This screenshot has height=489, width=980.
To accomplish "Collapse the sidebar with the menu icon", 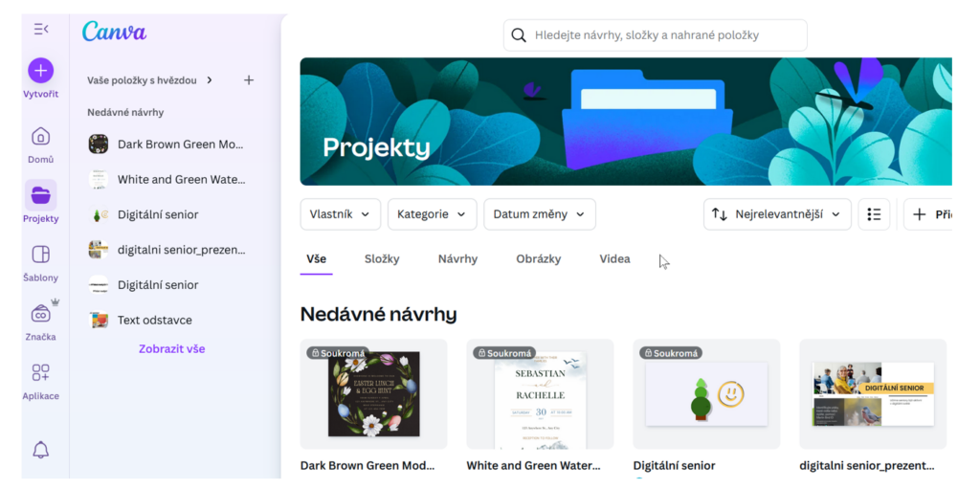I will click(40, 29).
